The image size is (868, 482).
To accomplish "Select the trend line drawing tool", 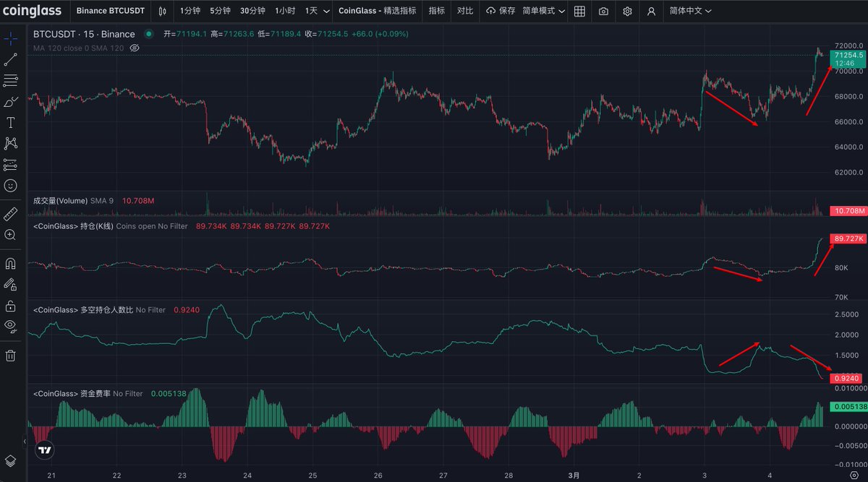I will (x=11, y=59).
